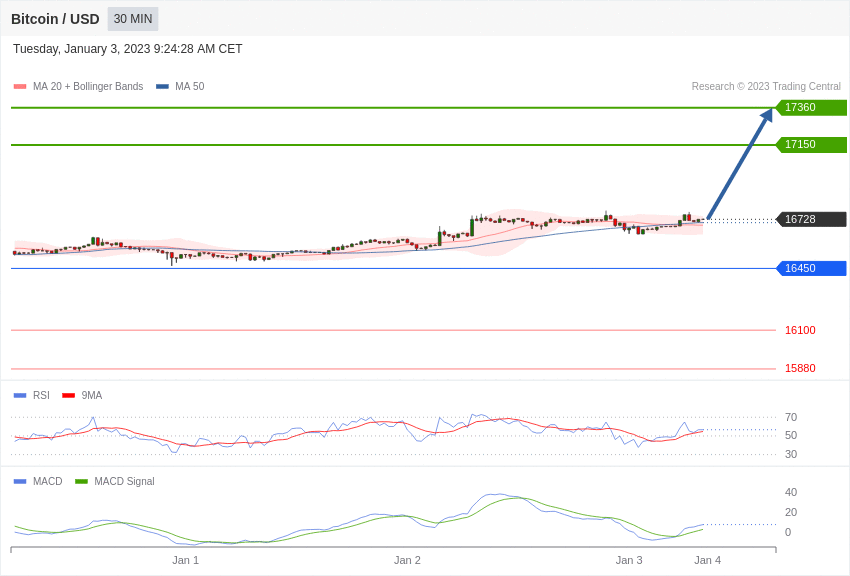Click the MACD legend swatch
This screenshot has height=576, width=850.
[20, 481]
